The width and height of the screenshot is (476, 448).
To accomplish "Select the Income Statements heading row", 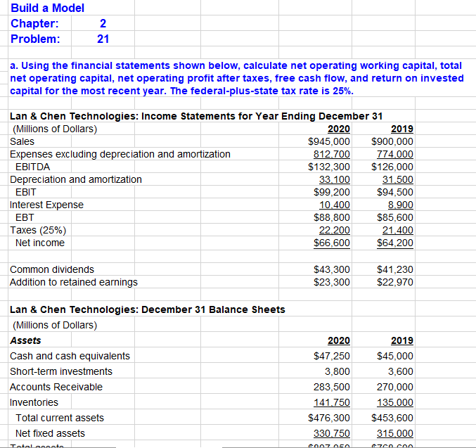I will 196,116.
